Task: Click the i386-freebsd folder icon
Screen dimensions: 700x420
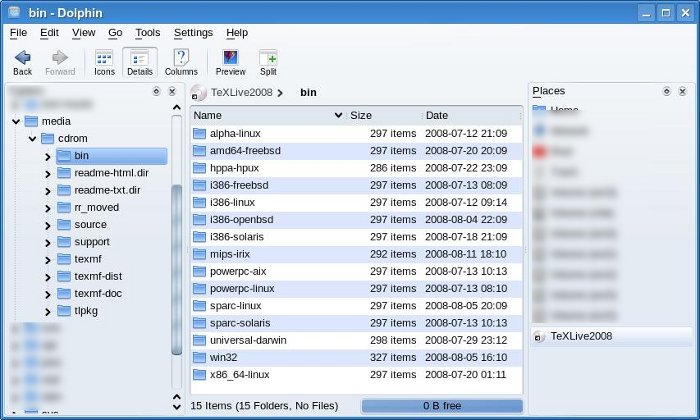Action: click(199, 185)
